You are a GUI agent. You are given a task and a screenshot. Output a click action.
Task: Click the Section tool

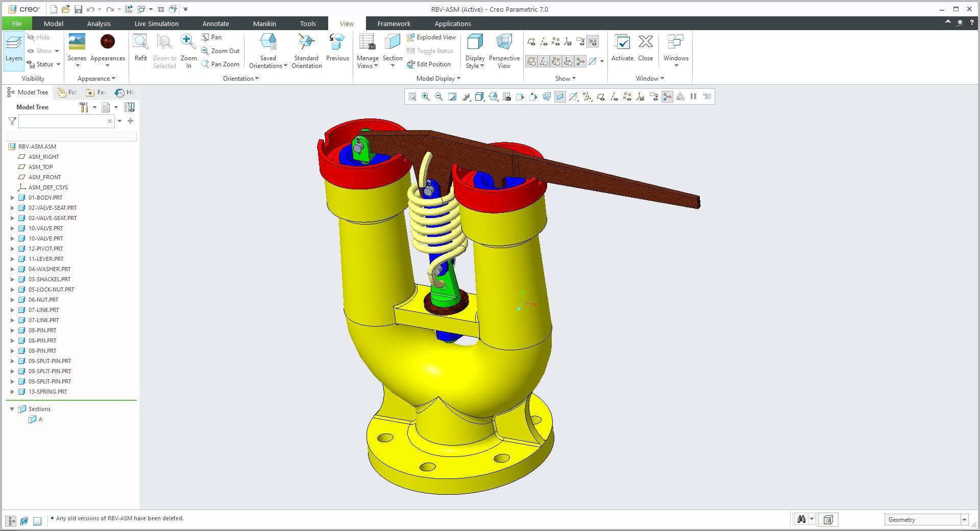click(393, 51)
